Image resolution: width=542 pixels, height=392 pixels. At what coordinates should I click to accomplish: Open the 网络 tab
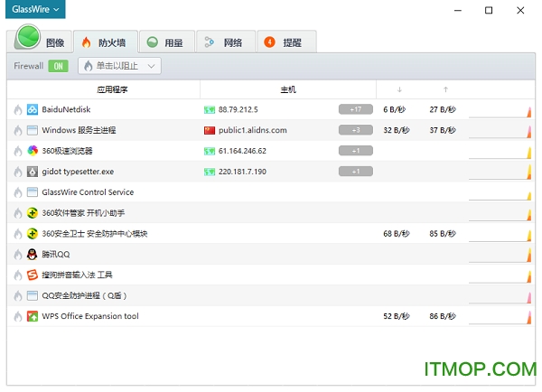224,42
